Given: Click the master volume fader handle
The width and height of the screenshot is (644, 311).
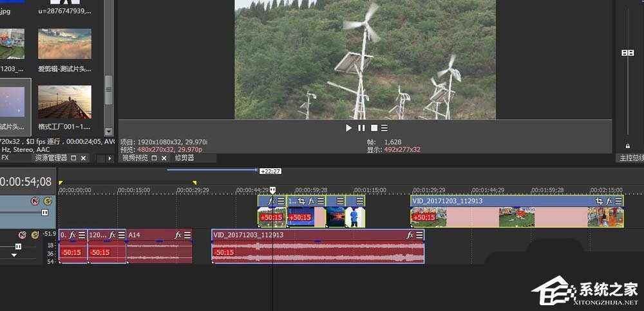Looking at the screenshot, I should (x=627, y=53).
